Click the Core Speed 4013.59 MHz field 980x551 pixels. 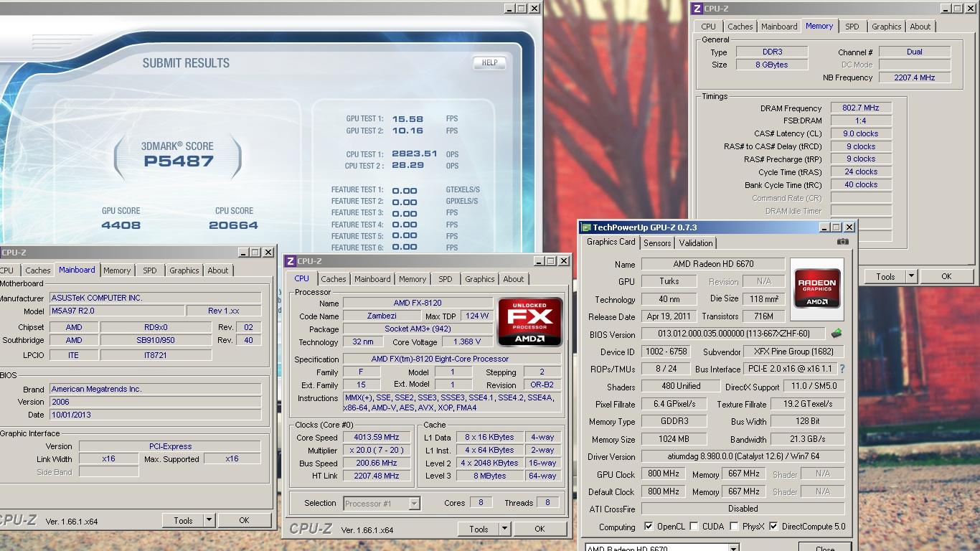376,437
